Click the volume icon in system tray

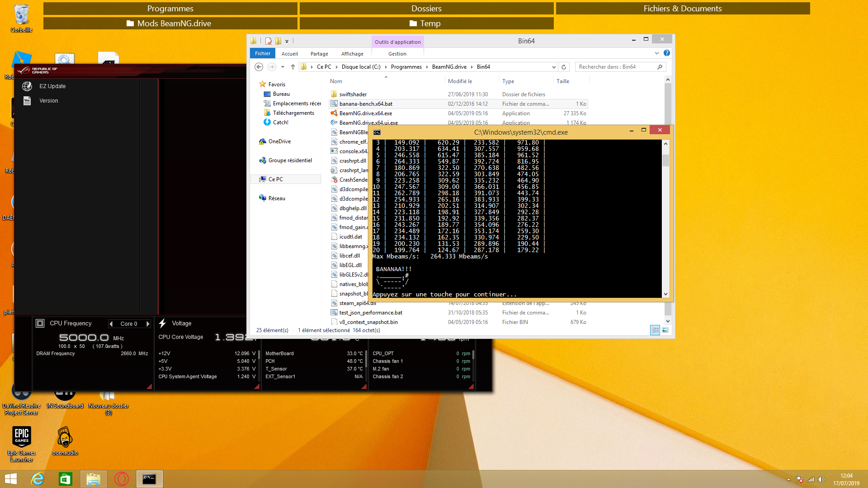[821, 479]
